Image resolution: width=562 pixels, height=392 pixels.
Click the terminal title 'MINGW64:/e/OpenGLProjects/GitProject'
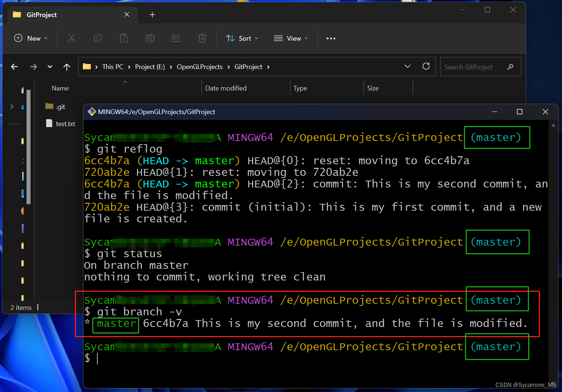tap(157, 112)
